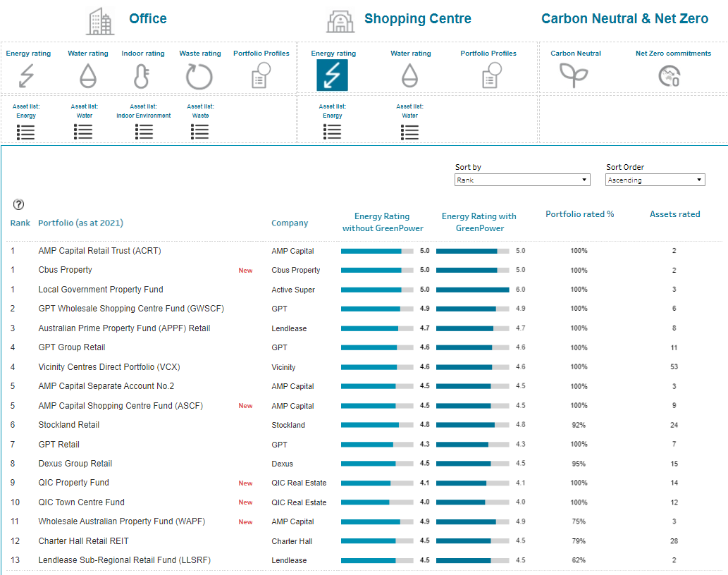Click the Assets rated column header

coord(674,214)
